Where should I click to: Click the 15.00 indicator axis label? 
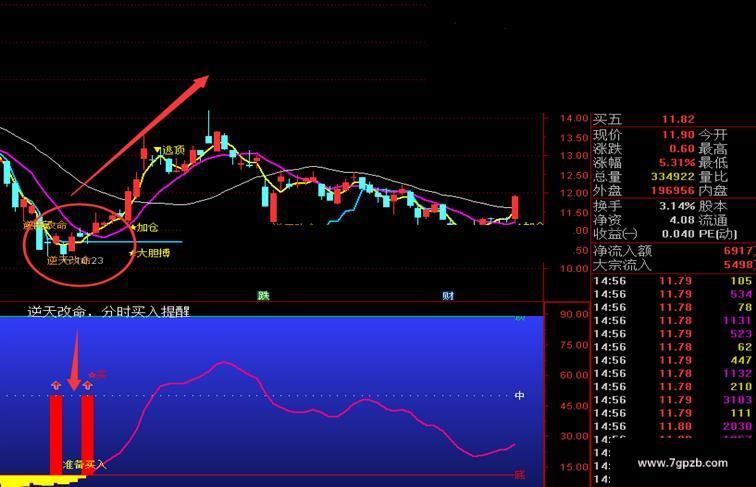[574, 467]
